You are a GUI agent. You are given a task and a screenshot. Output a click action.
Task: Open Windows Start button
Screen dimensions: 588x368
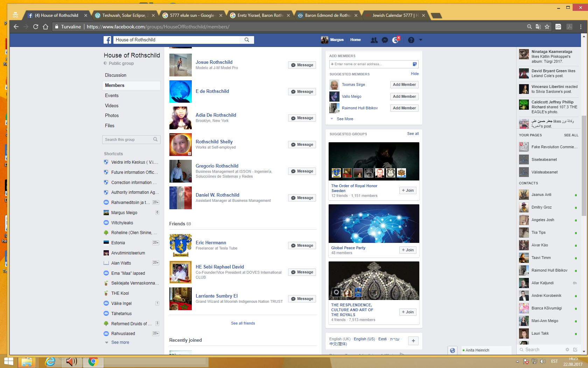[8, 362]
